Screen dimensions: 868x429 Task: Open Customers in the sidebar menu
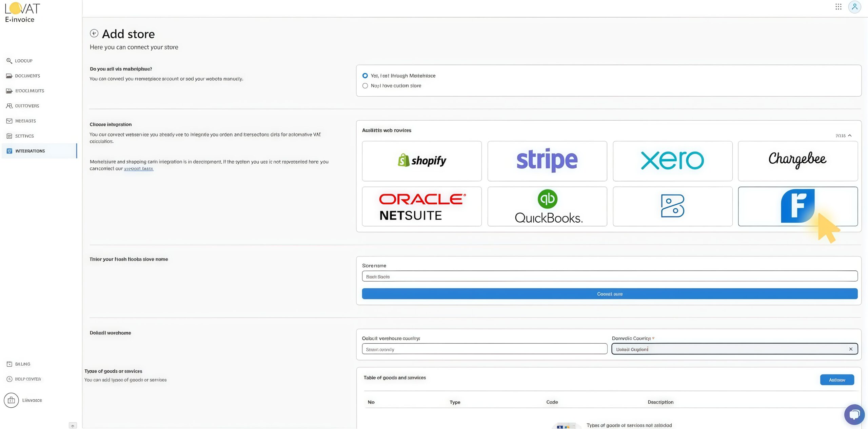[27, 106]
